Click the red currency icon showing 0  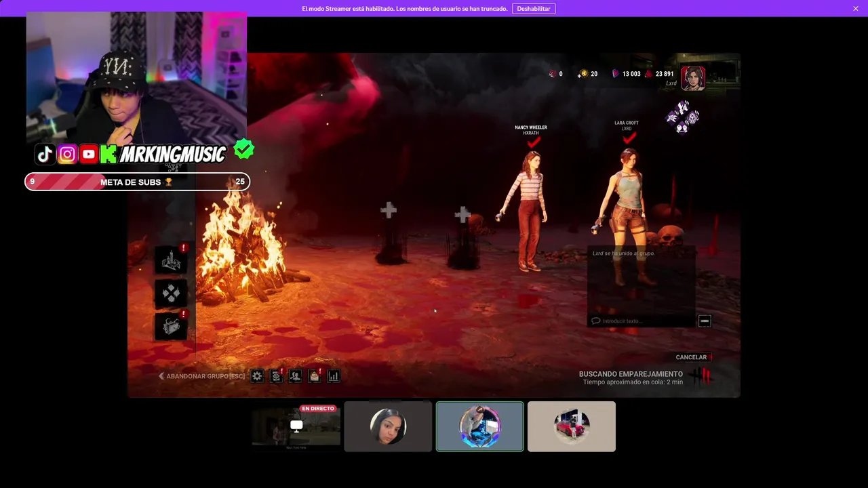point(552,74)
